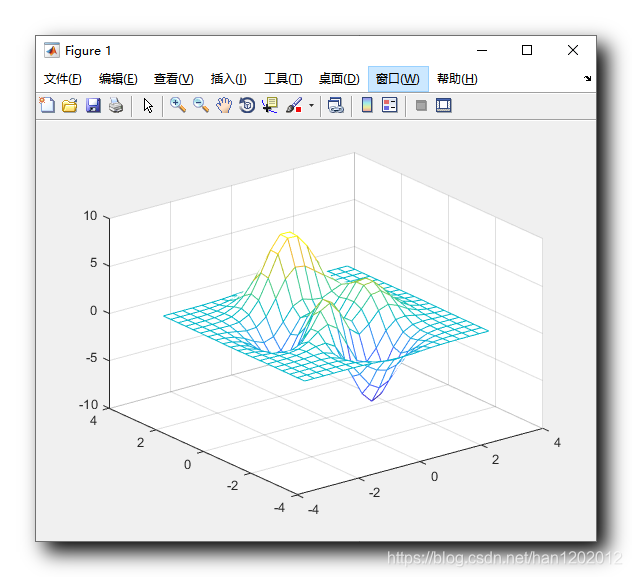Click the Show Plot Tools and Dock icon
632x577 pixels.
point(444,106)
